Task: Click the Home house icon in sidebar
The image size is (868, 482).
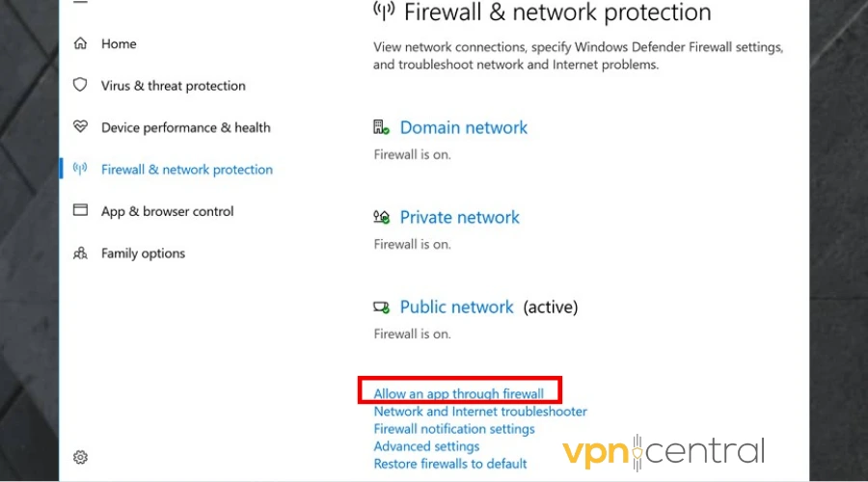Action: pos(80,43)
